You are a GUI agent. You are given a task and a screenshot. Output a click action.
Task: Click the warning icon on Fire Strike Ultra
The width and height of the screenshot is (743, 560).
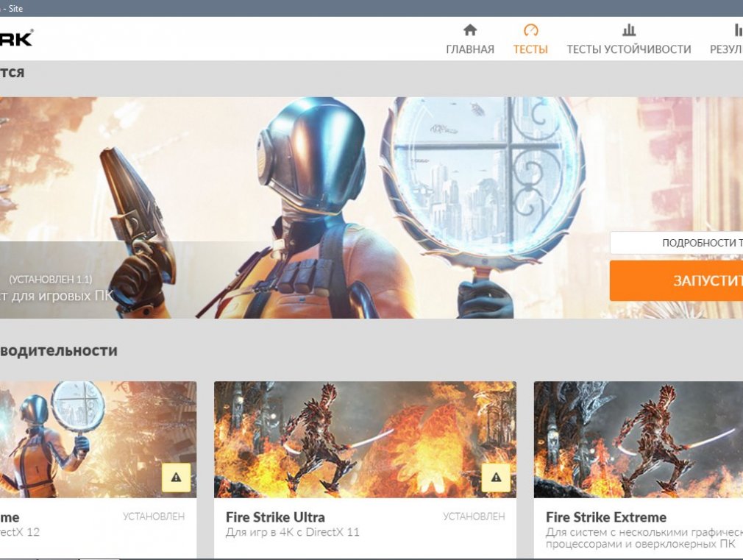click(496, 478)
